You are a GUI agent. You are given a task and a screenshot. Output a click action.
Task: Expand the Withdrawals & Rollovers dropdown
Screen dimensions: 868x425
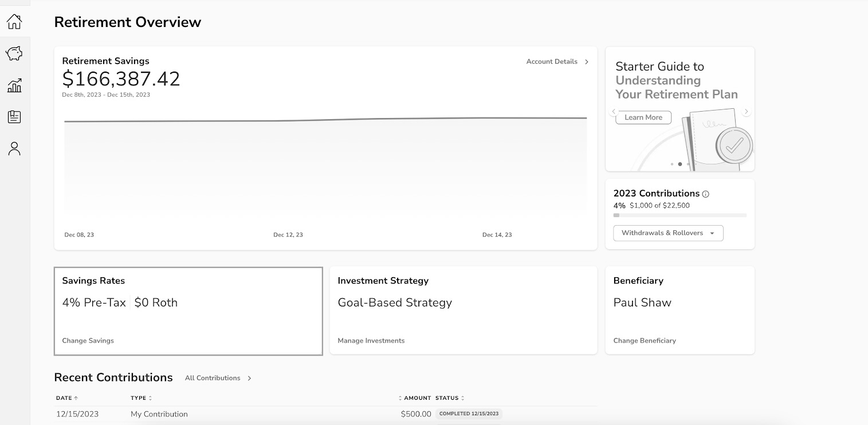(x=668, y=233)
